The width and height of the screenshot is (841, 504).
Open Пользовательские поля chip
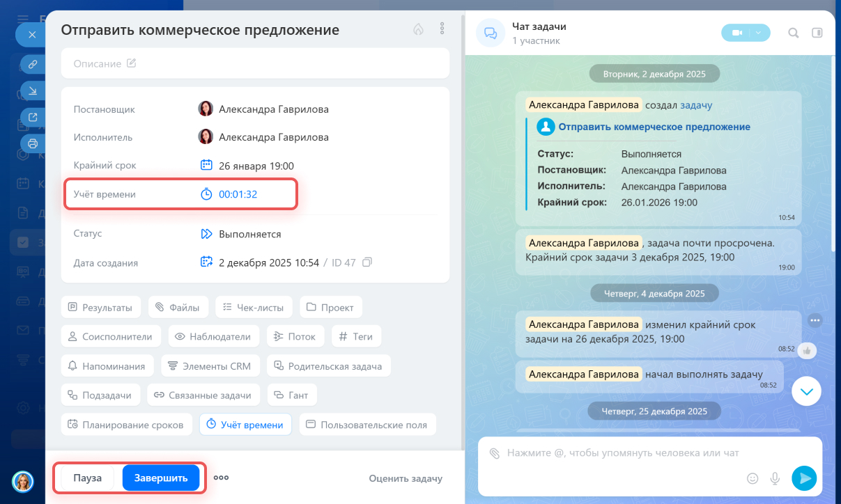pyautogui.click(x=368, y=424)
